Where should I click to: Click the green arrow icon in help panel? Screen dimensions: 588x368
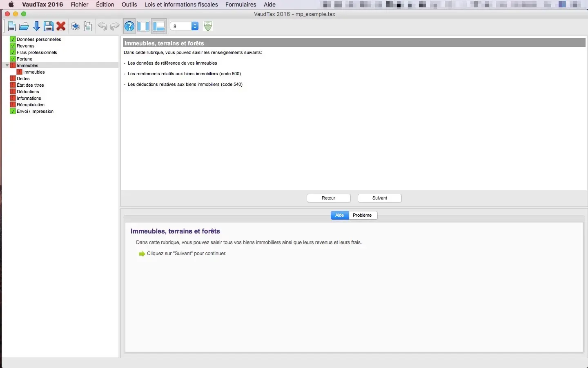coord(142,254)
